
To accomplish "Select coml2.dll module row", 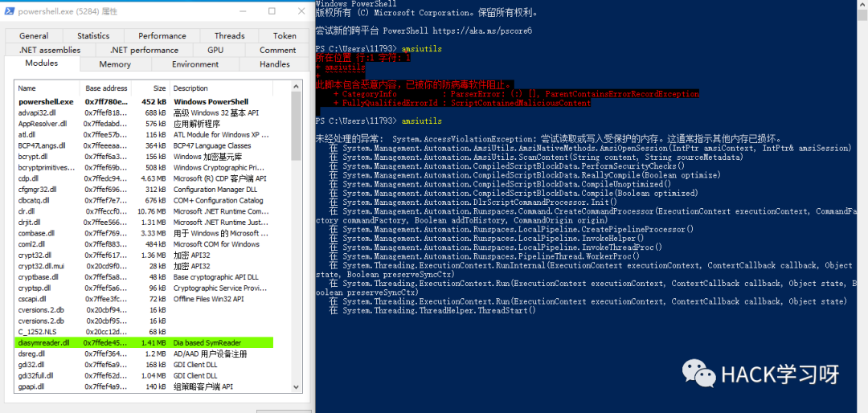I will click(144, 244).
